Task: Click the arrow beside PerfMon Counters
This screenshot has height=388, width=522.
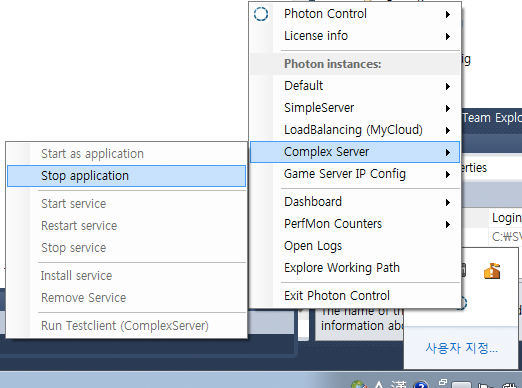Action: (x=448, y=224)
